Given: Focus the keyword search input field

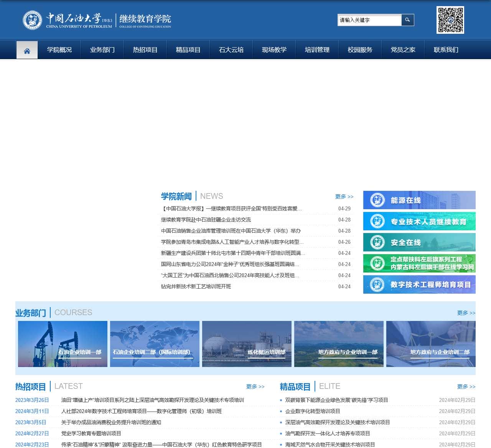Looking at the screenshot, I should (x=369, y=20).
